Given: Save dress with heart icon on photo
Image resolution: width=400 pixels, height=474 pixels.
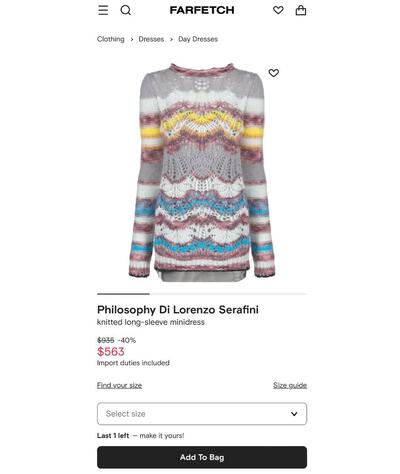Looking at the screenshot, I should [x=274, y=73].
